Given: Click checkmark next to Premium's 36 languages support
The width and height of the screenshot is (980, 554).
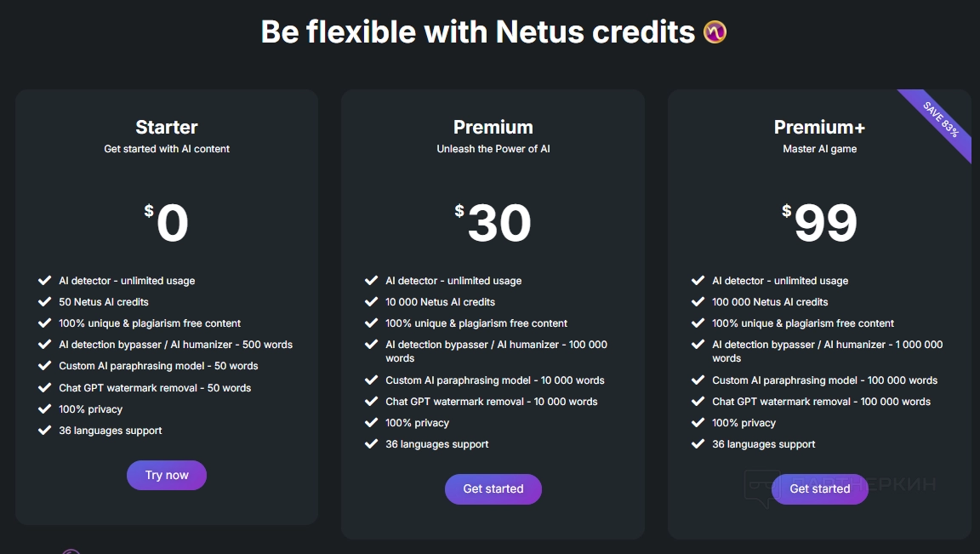Looking at the screenshot, I should 371,443.
